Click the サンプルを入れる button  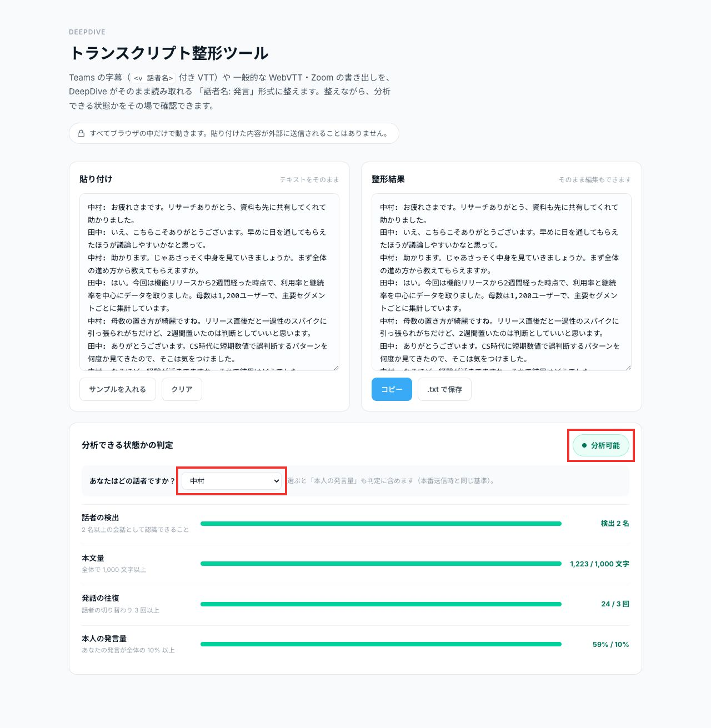pyautogui.click(x=117, y=389)
